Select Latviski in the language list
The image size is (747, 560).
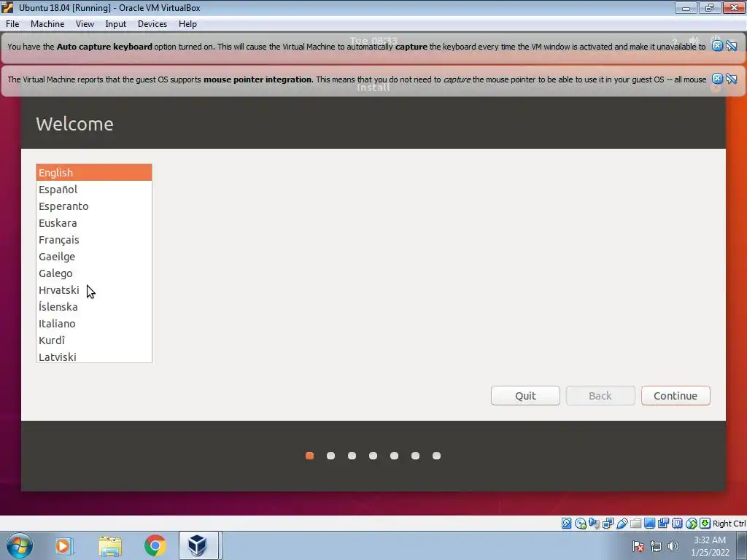pos(94,356)
